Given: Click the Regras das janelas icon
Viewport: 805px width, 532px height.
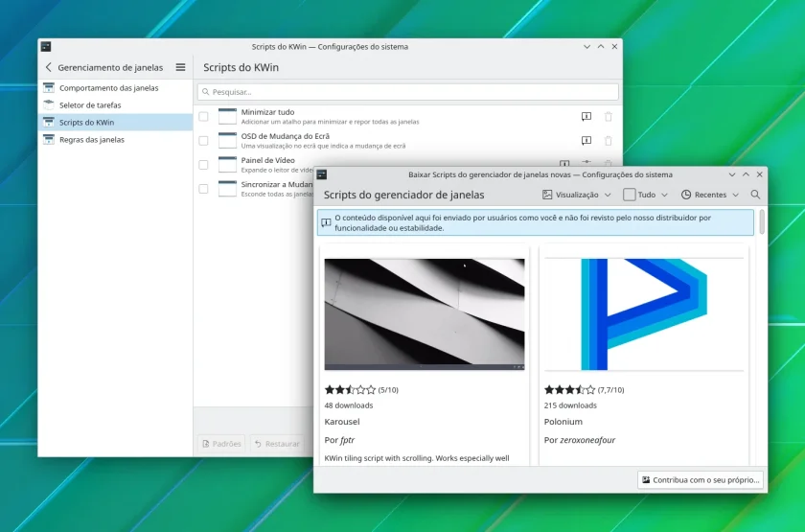Looking at the screenshot, I should tap(49, 140).
